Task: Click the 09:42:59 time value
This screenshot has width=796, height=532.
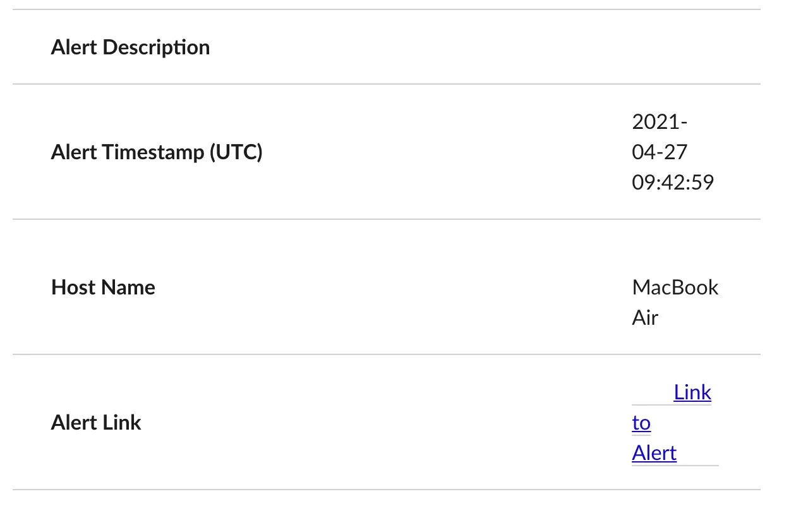Action: (x=672, y=183)
